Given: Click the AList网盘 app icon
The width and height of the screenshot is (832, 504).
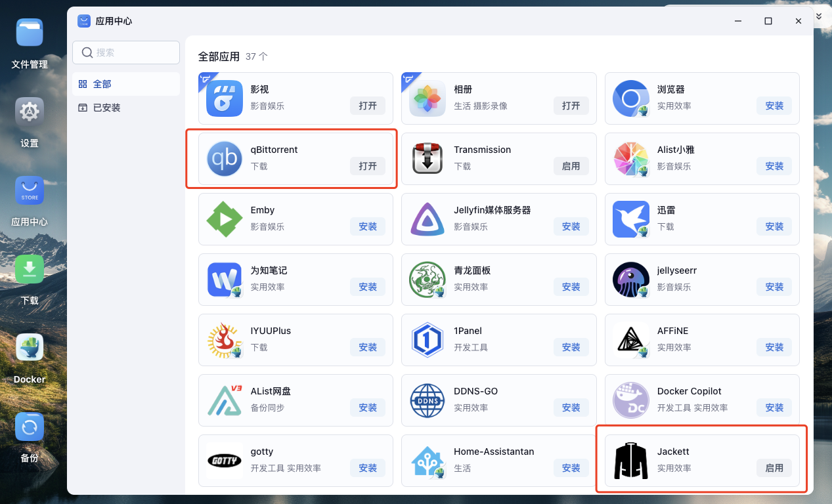Looking at the screenshot, I should 225,400.
